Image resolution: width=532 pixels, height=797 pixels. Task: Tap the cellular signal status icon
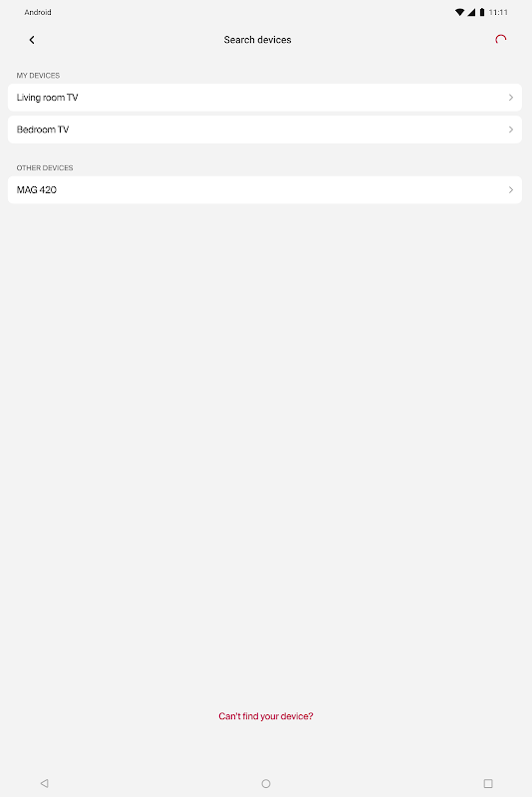pos(471,12)
